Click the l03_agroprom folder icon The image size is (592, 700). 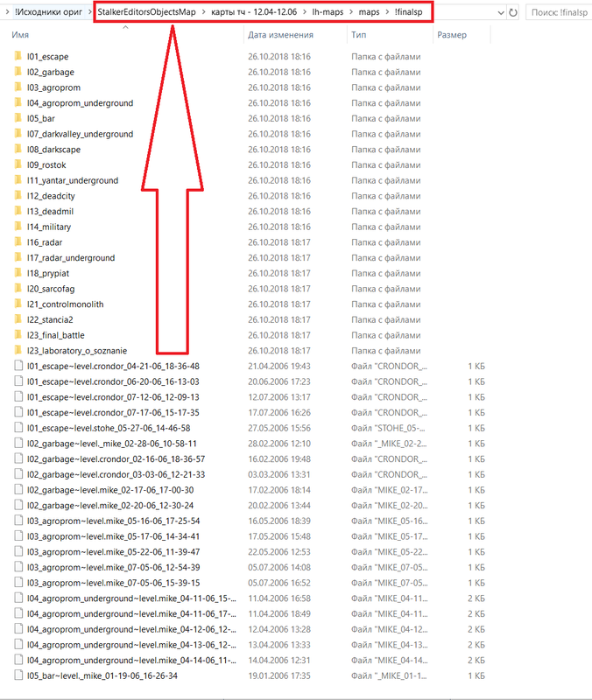[x=18, y=87]
